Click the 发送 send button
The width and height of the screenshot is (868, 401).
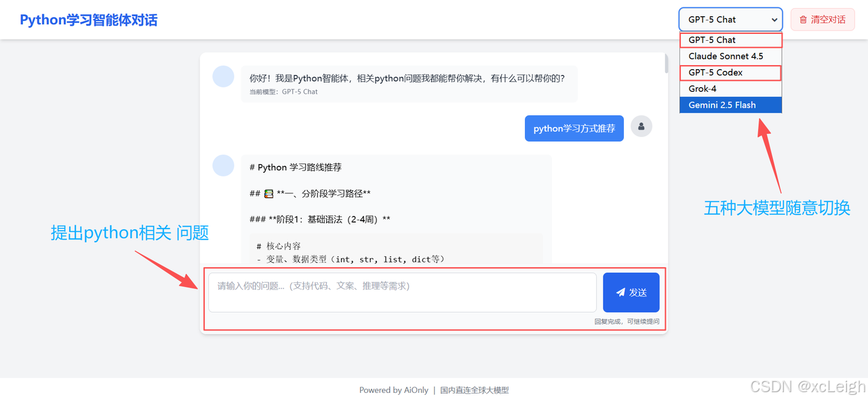click(x=631, y=292)
